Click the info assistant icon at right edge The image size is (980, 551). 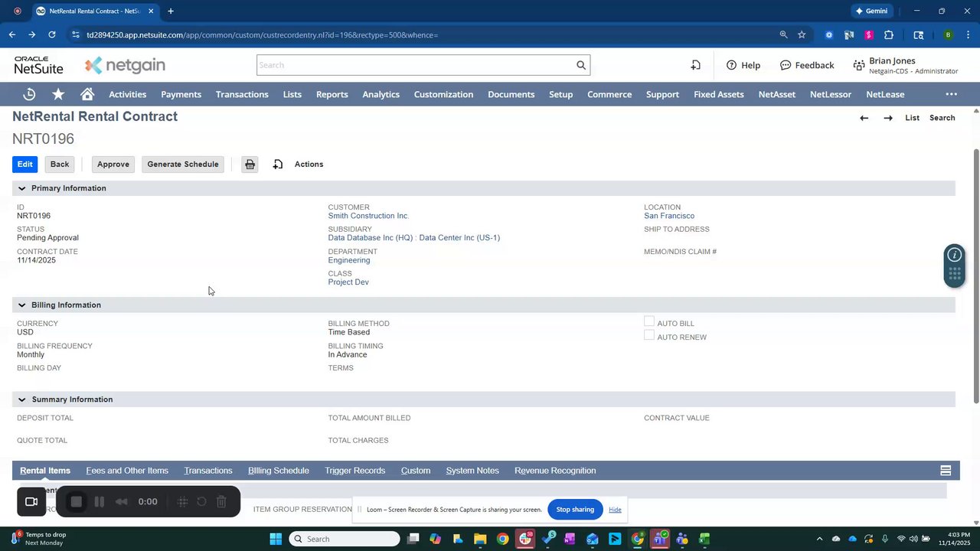954,255
